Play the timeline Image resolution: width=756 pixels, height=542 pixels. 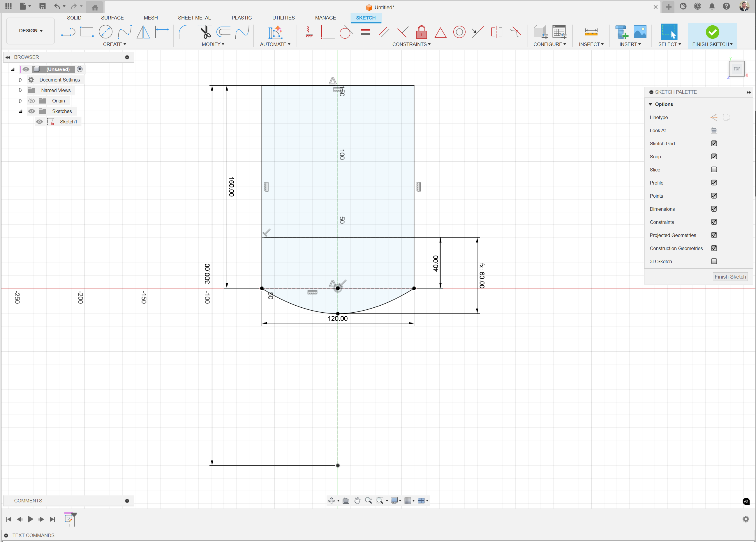tap(30, 519)
